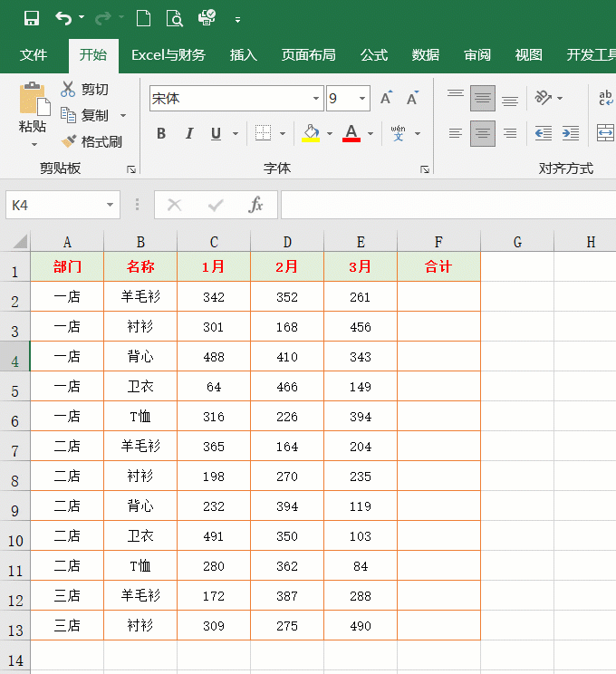Switch to the 视图 tab

click(x=529, y=55)
